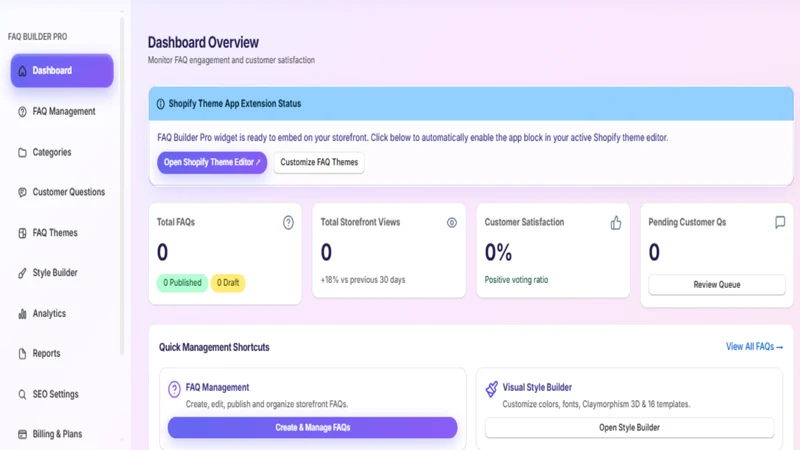The height and width of the screenshot is (450, 800).
Task: Open Billing & Plans
Action: coord(62,434)
